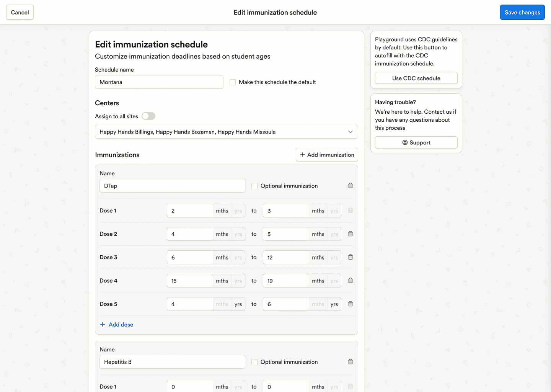Remove Dose 4 of DTap via trash icon
This screenshot has height=392, width=551.
pos(350,280)
